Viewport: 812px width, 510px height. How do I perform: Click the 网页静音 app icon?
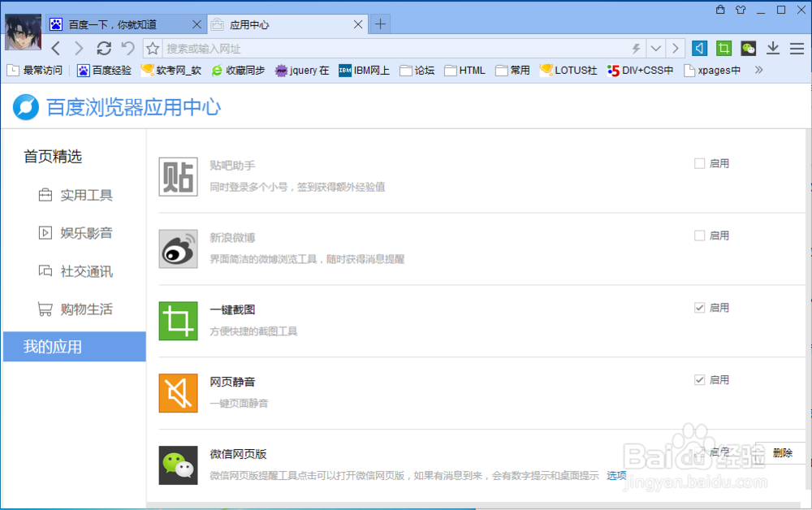click(178, 393)
